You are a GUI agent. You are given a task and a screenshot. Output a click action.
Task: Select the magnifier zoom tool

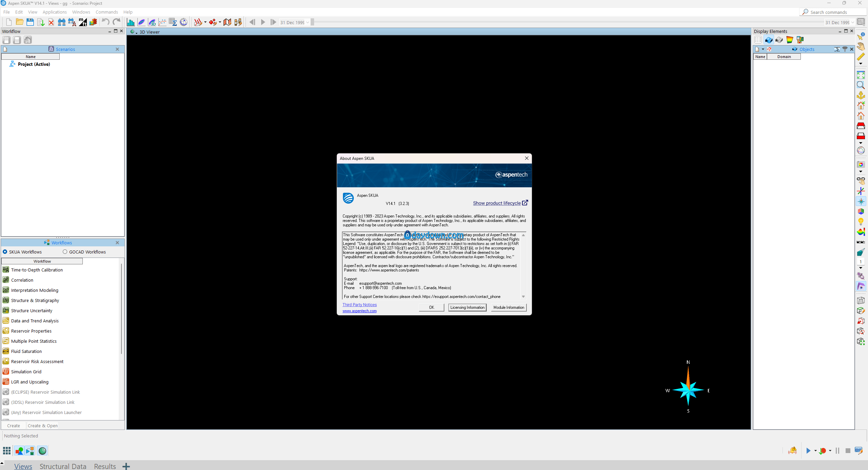click(x=861, y=85)
